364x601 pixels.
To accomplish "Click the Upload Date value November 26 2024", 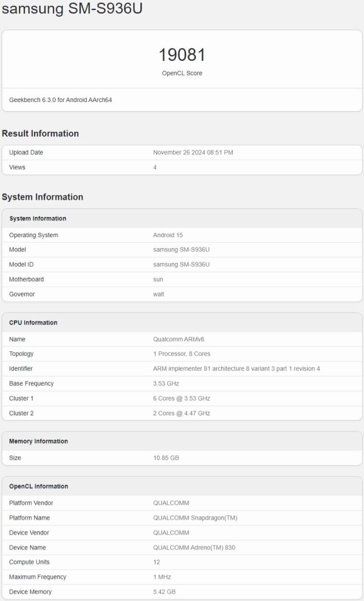I will click(193, 152).
